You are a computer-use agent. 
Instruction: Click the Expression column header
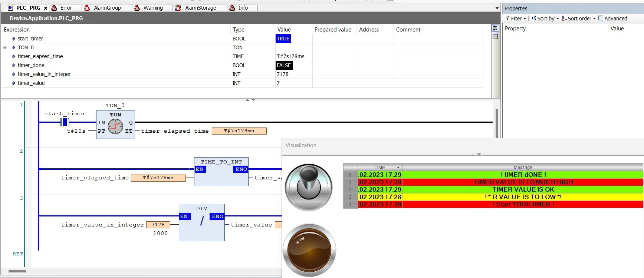pyautogui.click(x=17, y=30)
